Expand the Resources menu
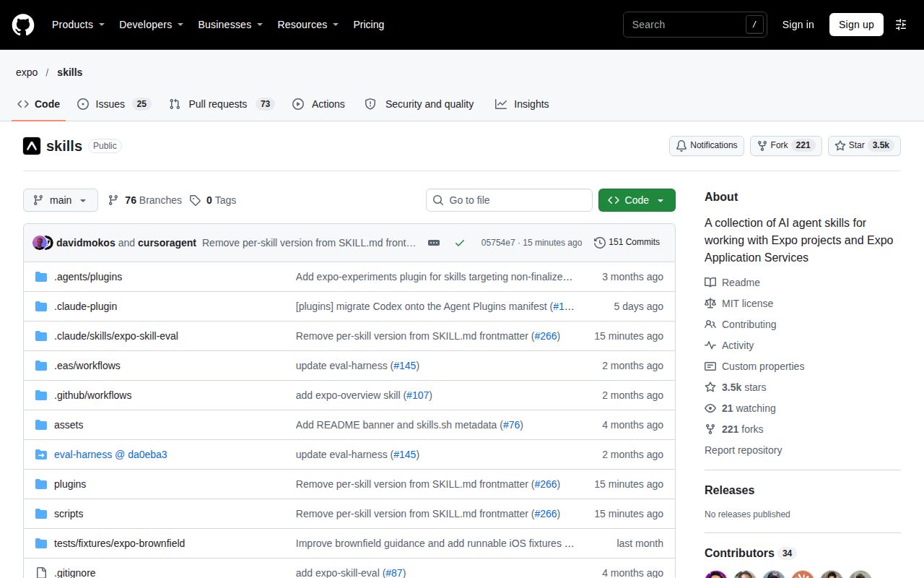 [308, 25]
